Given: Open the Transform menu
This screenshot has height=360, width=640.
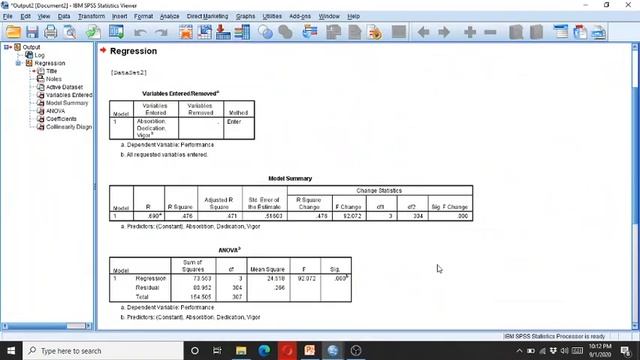Looking at the screenshot, I should click(91, 16).
